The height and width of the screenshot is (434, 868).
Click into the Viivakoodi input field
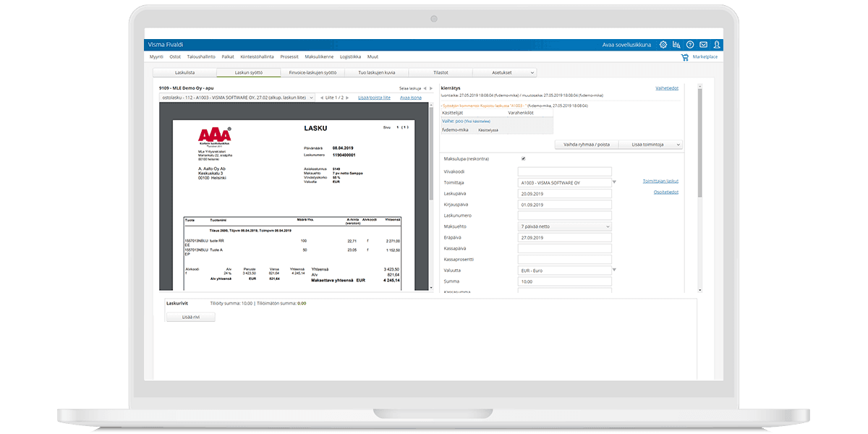click(x=565, y=171)
